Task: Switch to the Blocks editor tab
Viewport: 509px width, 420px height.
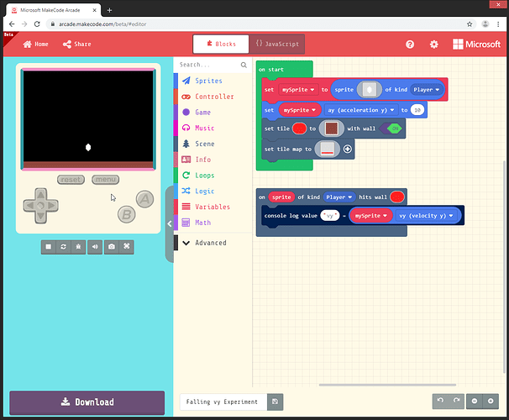Action: [221, 44]
